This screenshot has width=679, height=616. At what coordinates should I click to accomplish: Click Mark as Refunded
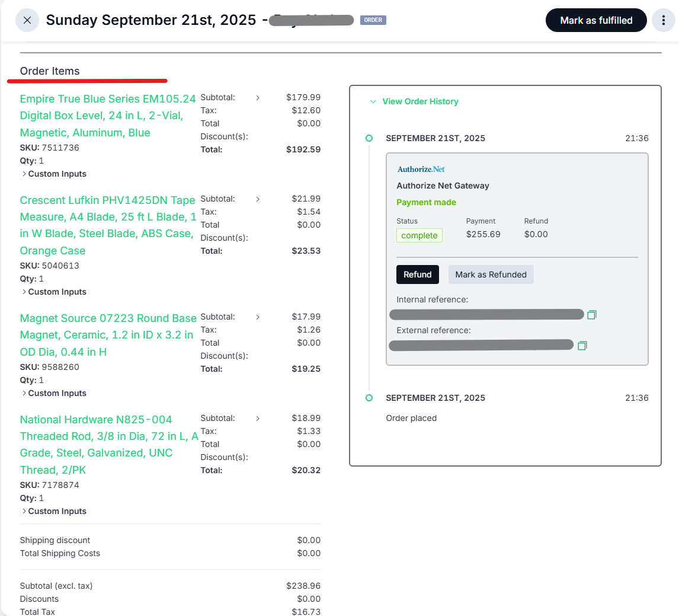tap(491, 275)
